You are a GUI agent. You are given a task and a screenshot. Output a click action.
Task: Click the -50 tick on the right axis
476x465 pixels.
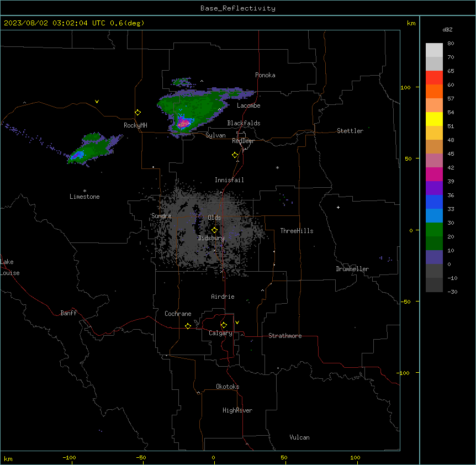coord(405,302)
